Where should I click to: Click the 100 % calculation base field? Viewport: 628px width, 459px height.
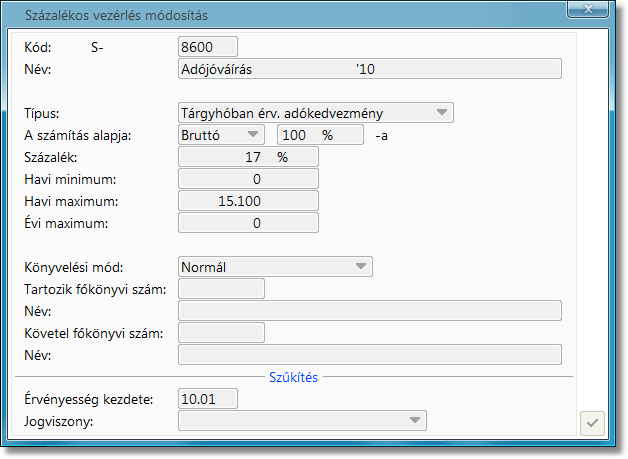click(x=319, y=135)
